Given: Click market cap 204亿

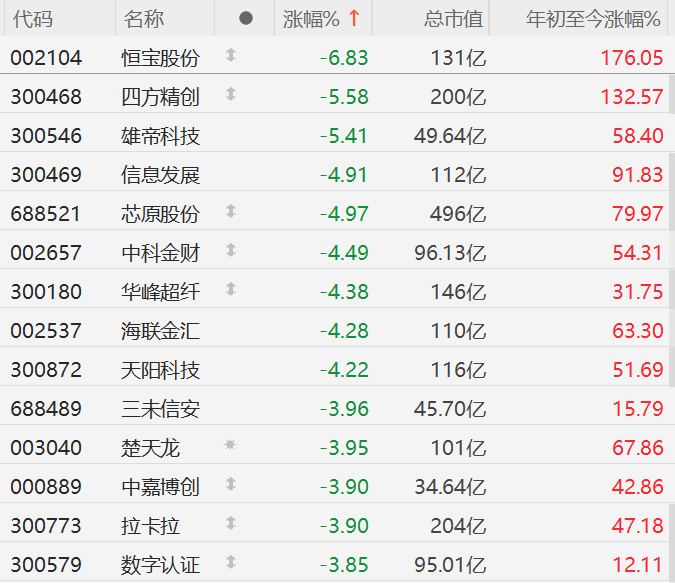Looking at the screenshot, I should pyautogui.click(x=458, y=526).
